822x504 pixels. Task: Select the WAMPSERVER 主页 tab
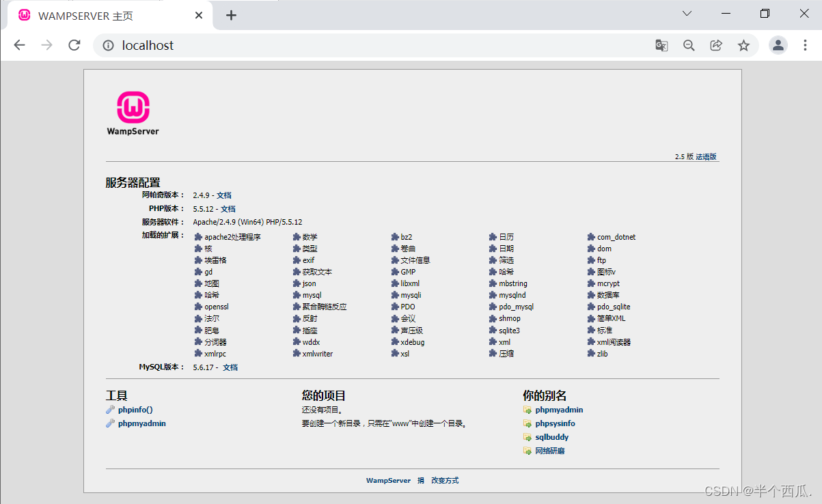[109, 15]
